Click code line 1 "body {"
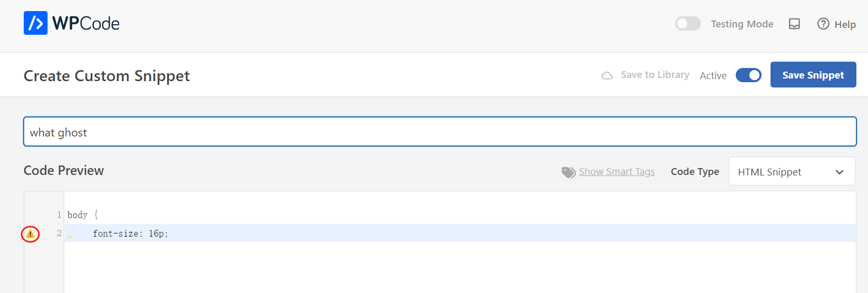Screen dimensions: 868x293 tap(83, 215)
